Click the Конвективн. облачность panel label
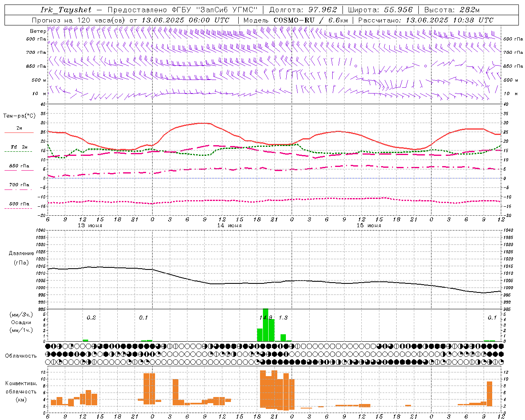Screen dimensions: 525x420 pyautogui.click(x=21, y=387)
